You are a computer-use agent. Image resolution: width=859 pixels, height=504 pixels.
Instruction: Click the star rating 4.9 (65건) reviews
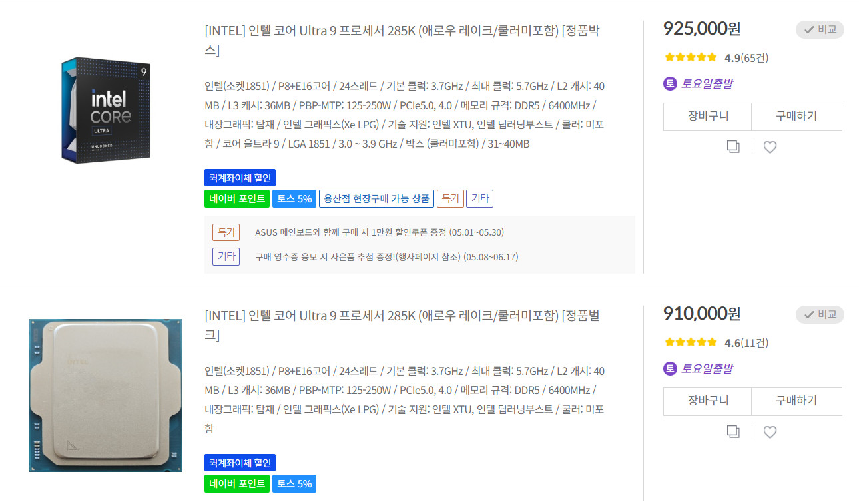click(x=716, y=58)
